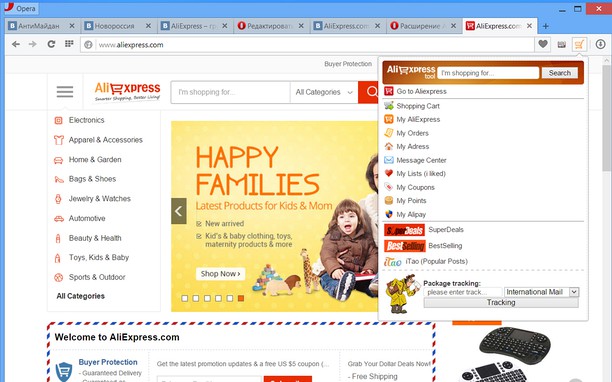Close the active AliExpress.com tab

(x=529, y=26)
